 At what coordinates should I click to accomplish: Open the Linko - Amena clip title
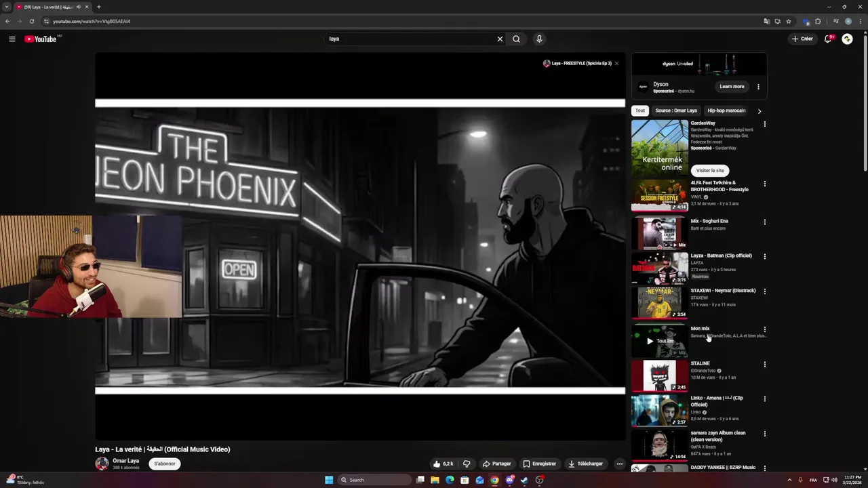[717, 401]
